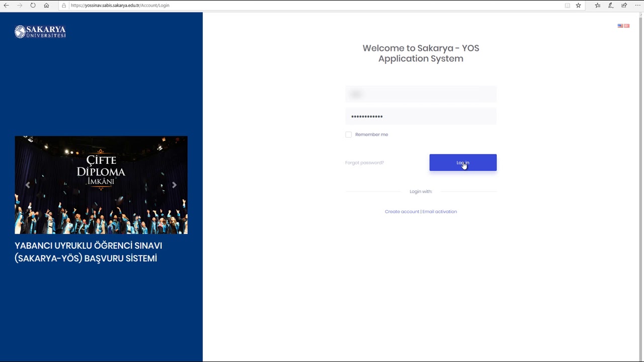Click the Log in button
Screen dimensions: 644x362
click(x=463, y=162)
